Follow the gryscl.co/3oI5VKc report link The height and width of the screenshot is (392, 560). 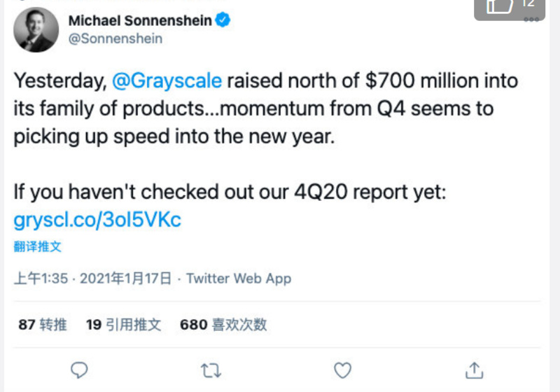[x=97, y=220]
